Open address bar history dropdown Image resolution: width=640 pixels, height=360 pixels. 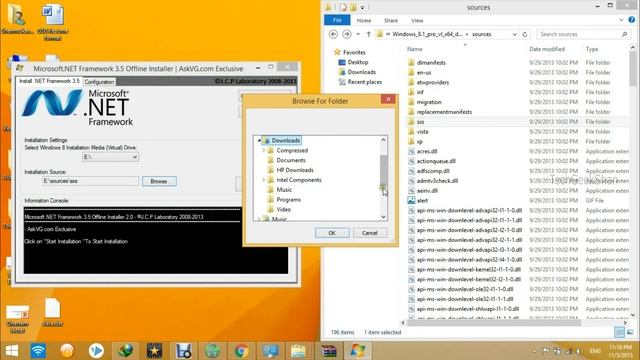[x=514, y=34]
